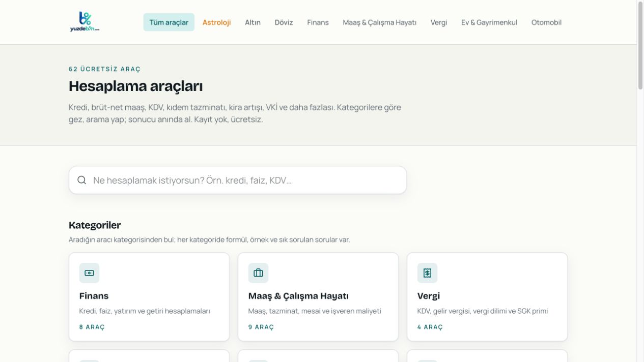Open the Vergi category card title
The width and height of the screenshot is (644, 362).
(428, 296)
